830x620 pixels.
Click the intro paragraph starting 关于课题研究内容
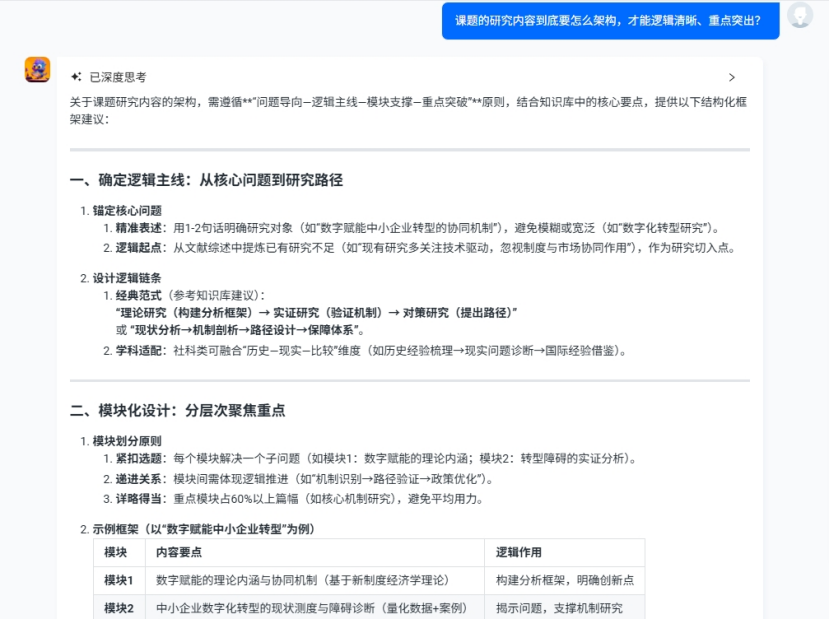click(x=408, y=111)
